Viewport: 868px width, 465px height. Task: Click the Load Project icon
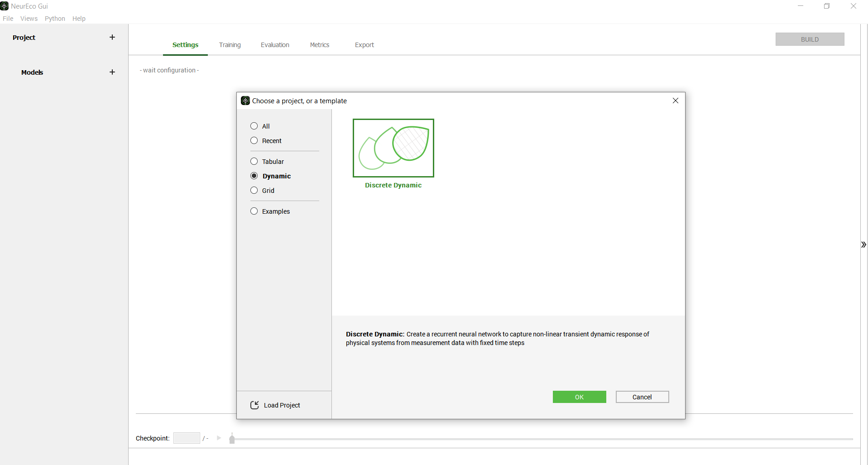tap(254, 405)
